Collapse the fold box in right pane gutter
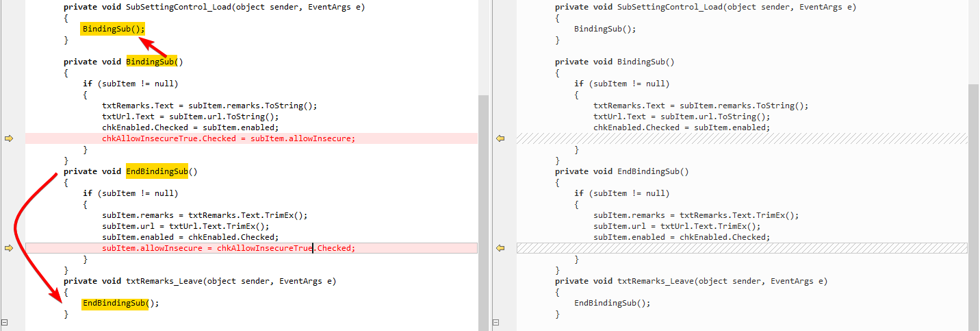The image size is (980, 331). tap(495, 322)
